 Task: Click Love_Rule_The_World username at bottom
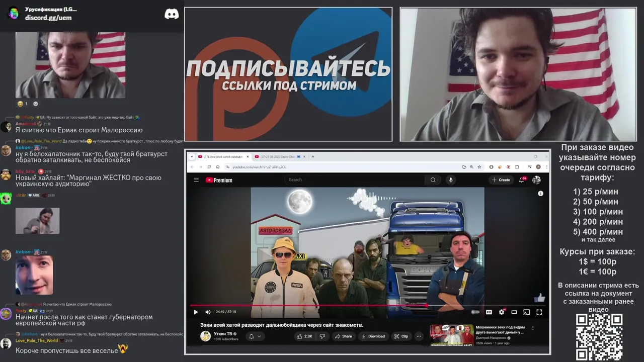pyautogui.click(x=37, y=340)
